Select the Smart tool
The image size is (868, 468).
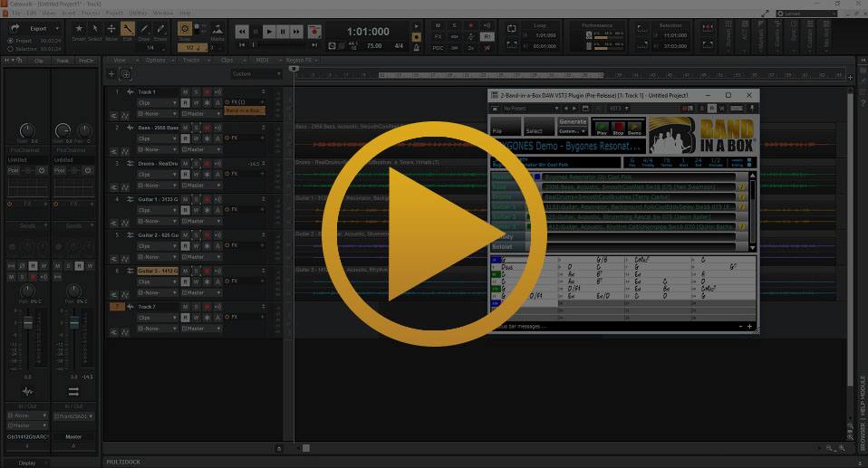pyautogui.click(x=79, y=29)
